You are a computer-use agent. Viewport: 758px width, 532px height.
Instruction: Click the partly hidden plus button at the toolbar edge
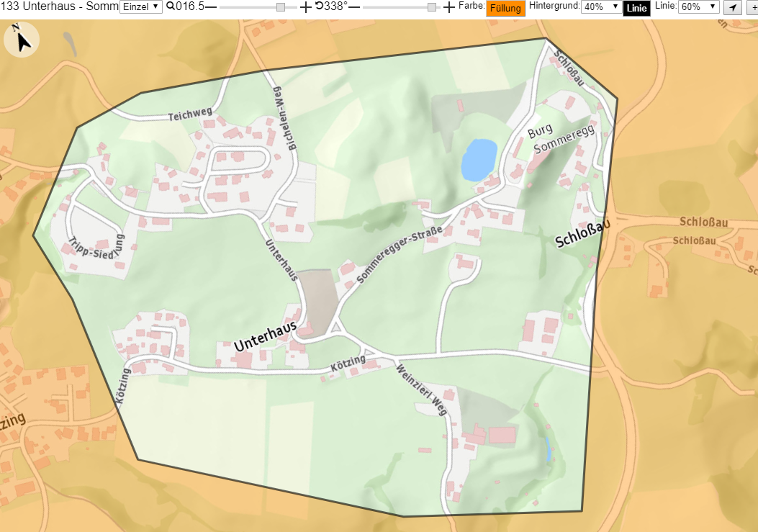click(x=753, y=7)
